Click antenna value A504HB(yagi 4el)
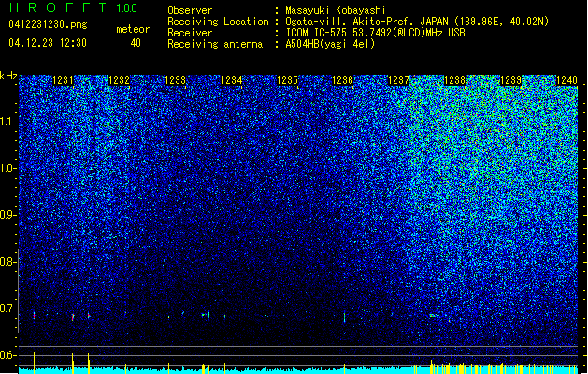The width and height of the screenshot is (588, 374). (330, 44)
